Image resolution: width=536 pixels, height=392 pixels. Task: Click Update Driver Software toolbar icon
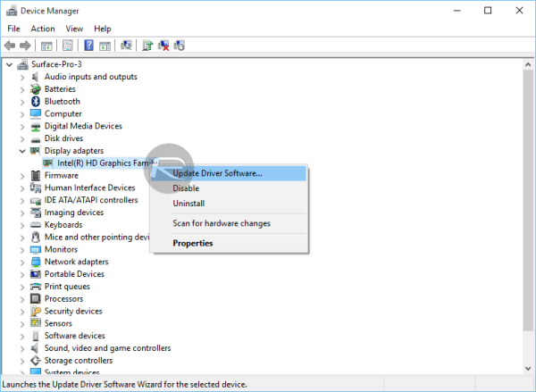[x=147, y=46]
